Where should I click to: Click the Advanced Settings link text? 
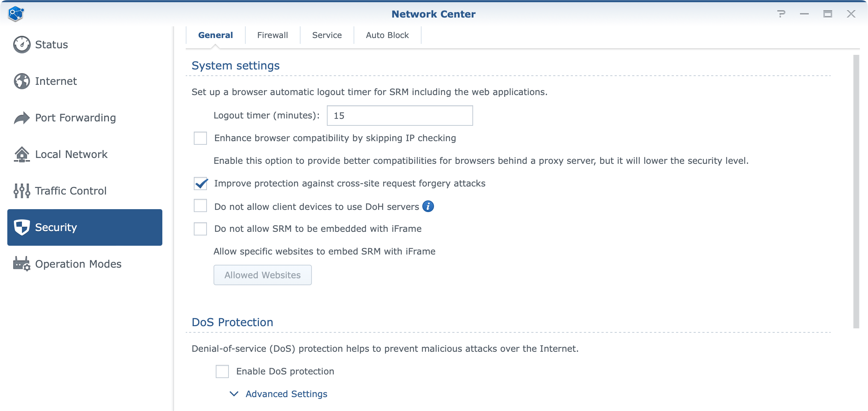[x=286, y=394]
